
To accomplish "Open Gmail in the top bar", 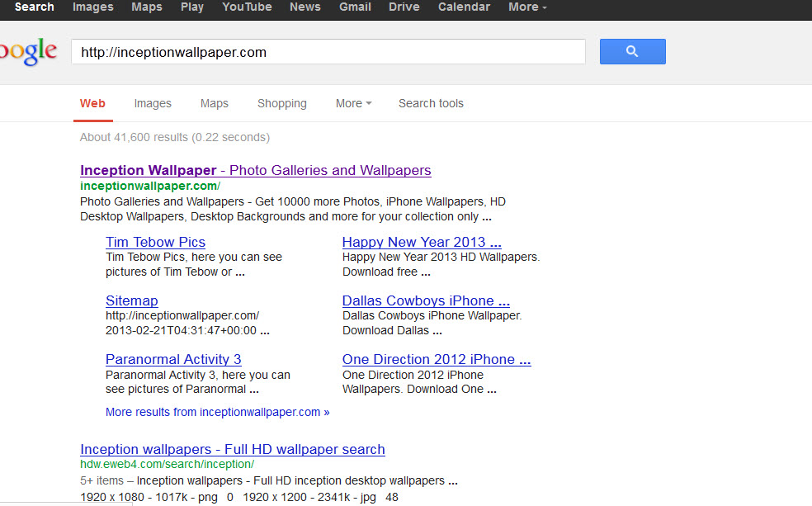I will 355,7.
